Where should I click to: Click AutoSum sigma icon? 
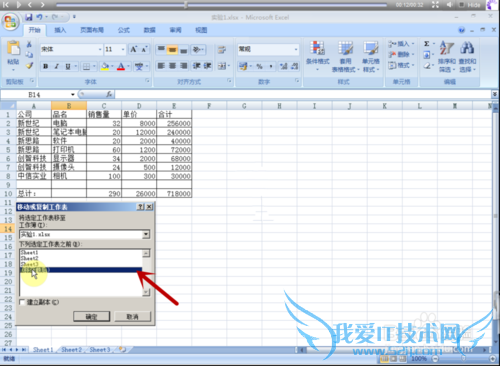(427, 44)
